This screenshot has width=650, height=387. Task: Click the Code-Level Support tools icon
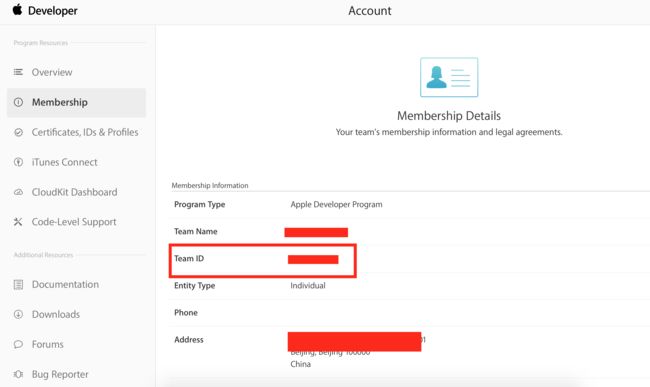18,222
